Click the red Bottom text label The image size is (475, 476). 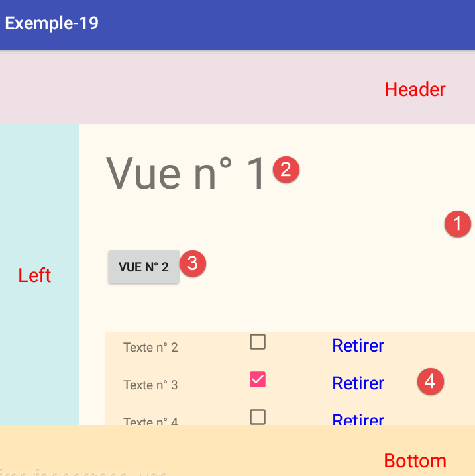[x=415, y=461]
